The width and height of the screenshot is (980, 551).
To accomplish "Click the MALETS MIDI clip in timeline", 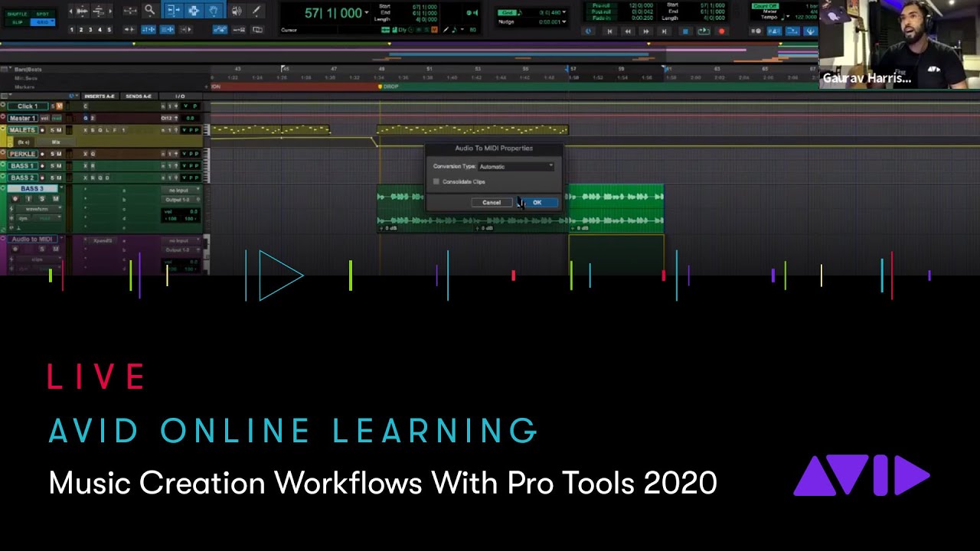I will (472, 130).
